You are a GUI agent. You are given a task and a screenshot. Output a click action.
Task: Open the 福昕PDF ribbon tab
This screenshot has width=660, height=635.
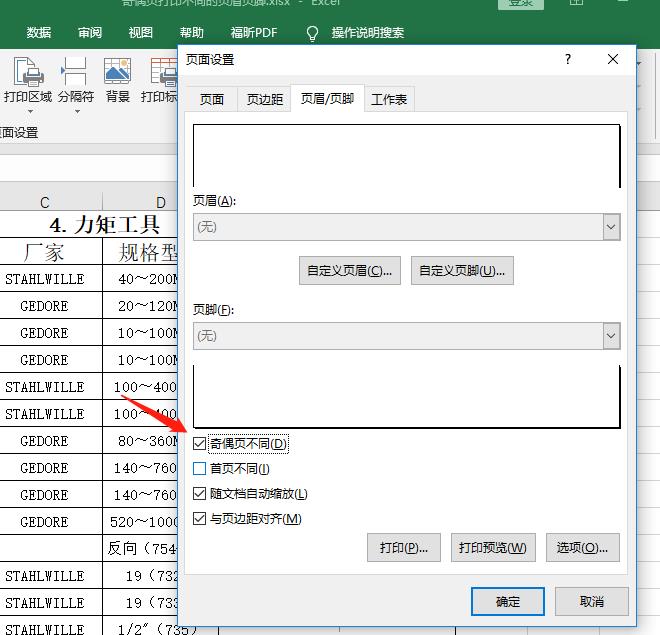(x=253, y=33)
